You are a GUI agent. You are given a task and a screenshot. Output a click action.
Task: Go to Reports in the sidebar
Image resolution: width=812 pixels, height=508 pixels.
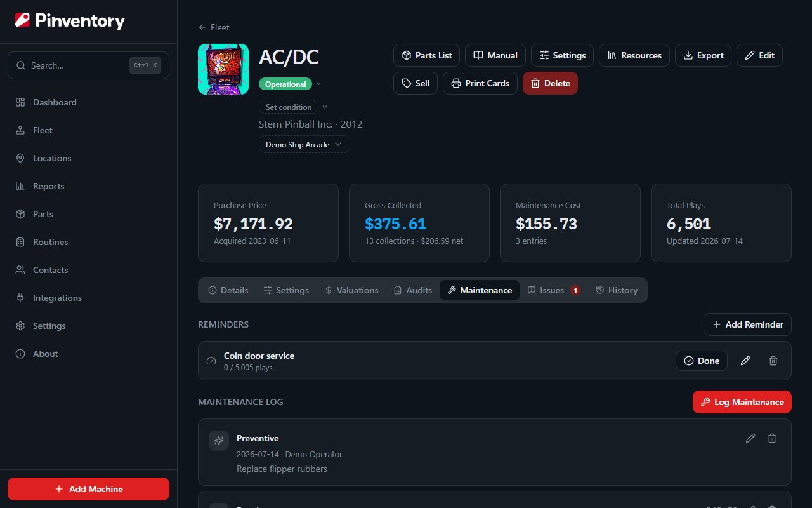click(x=88, y=186)
